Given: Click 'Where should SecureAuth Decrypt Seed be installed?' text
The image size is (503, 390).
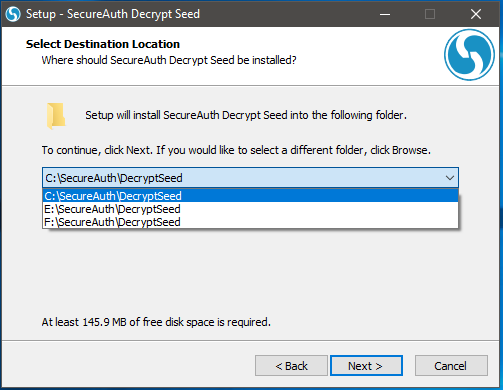Looking at the screenshot, I should pyautogui.click(x=169, y=60).
